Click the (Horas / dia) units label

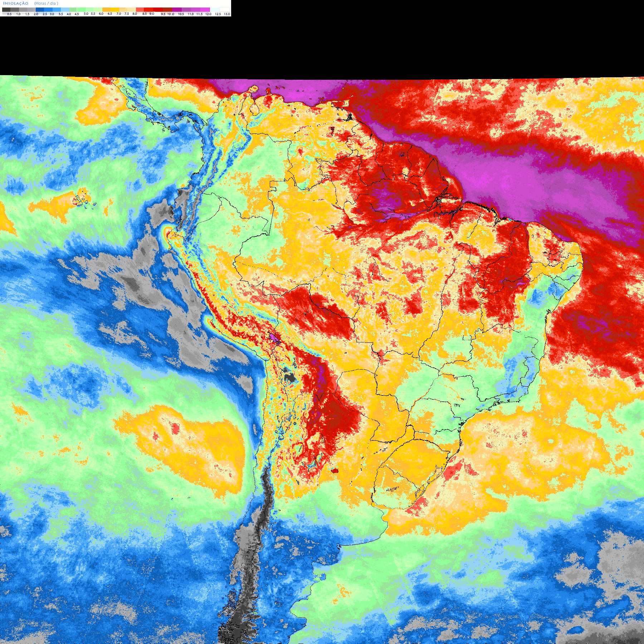point(46,3)
